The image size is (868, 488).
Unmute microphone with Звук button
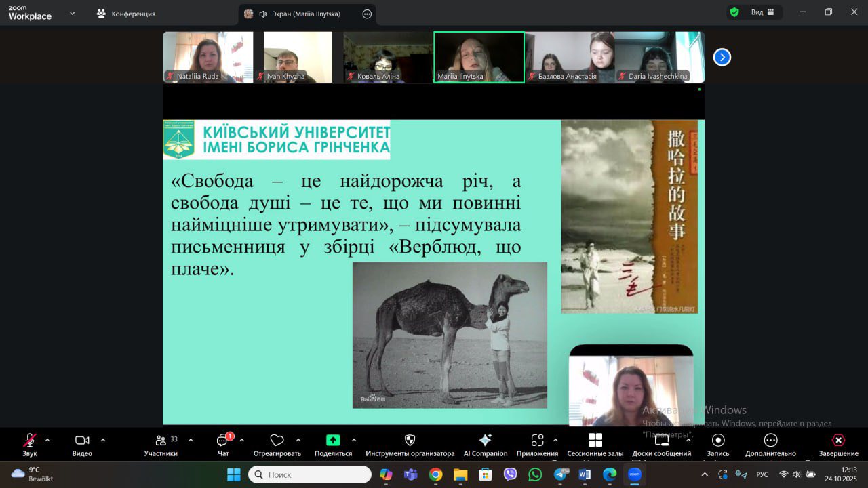[x=30, y=441]
